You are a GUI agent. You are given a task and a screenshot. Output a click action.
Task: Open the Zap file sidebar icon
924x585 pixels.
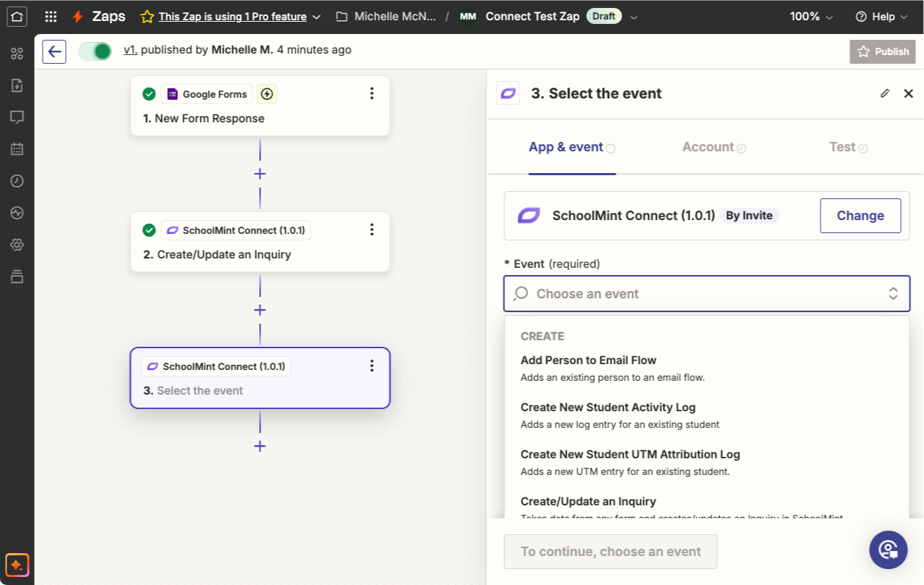point(17,85)
